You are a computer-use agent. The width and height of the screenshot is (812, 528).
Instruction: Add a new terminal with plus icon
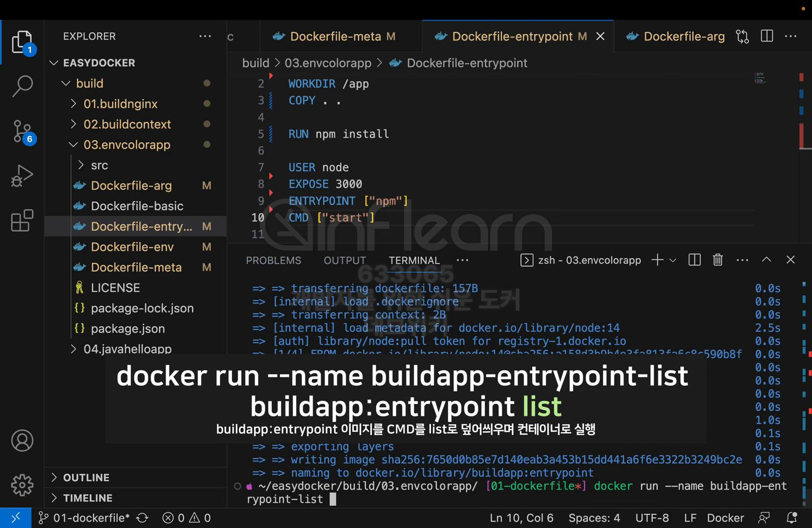(658, 260)
